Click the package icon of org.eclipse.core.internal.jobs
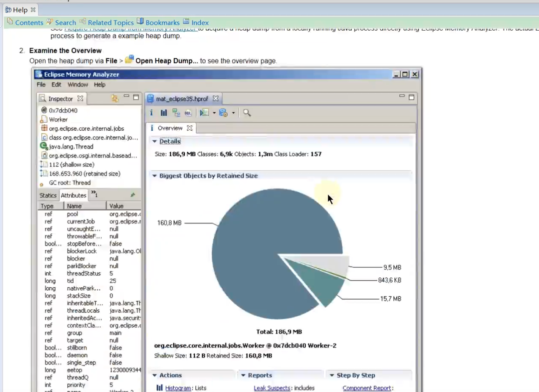The width and height of the screenshot is (539, 392). pyautogui.click(x=44, y=128)
